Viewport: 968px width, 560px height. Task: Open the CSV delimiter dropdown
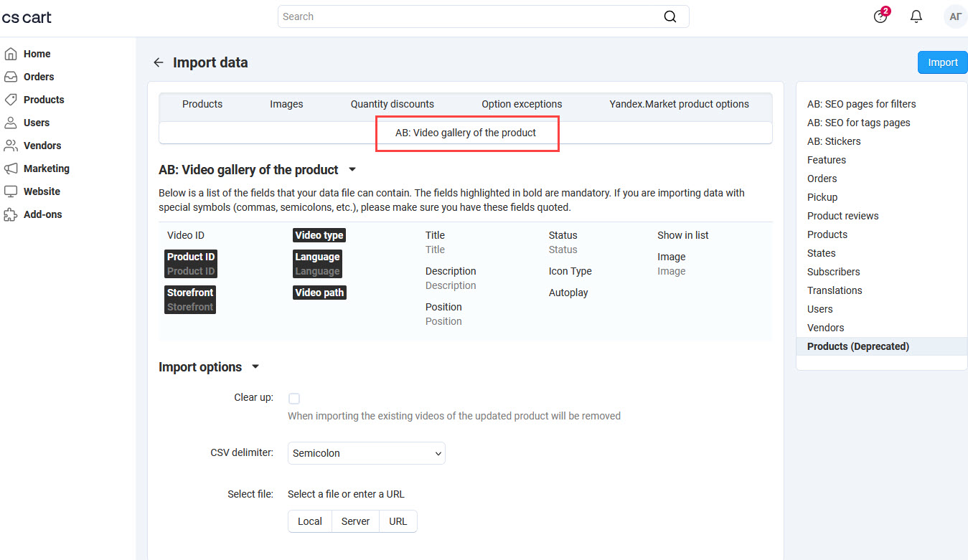366,453
